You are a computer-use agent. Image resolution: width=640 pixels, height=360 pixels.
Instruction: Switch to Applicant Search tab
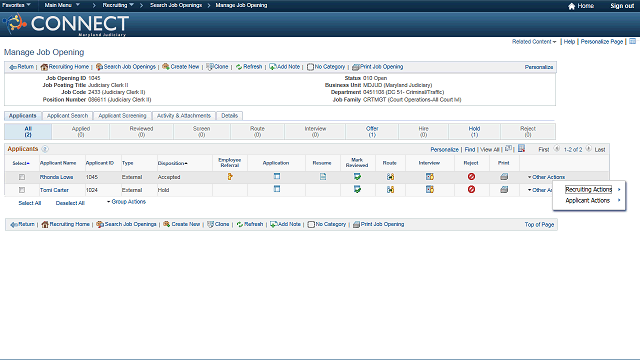click(x=67, y=116)
